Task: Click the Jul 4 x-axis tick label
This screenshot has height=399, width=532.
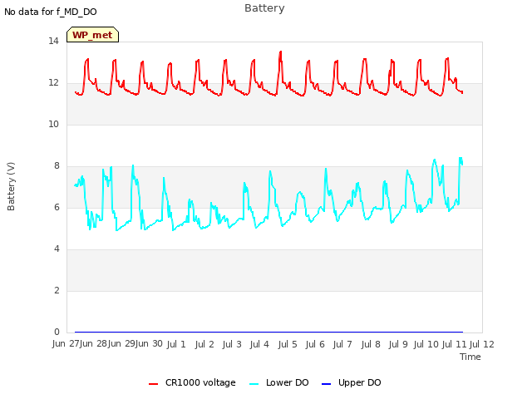Action: 259,344
